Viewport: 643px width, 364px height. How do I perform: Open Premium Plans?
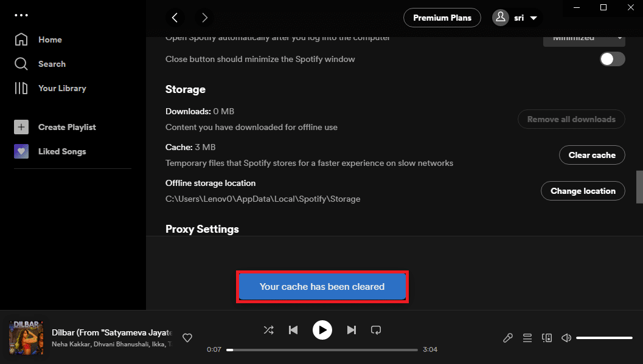pyautogui.click(x=442, y=18)
